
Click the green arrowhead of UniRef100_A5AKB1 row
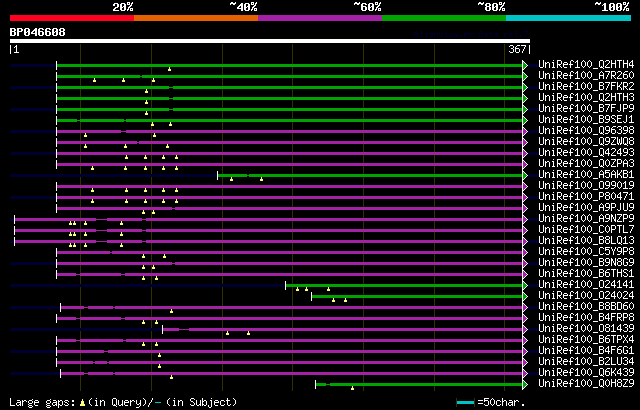click(525, 175)
